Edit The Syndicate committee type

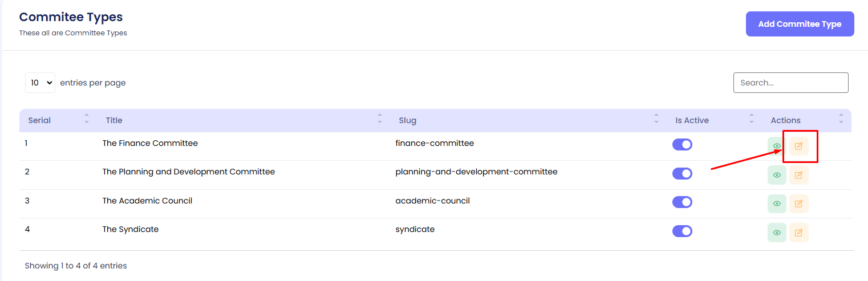pos(798,233)
